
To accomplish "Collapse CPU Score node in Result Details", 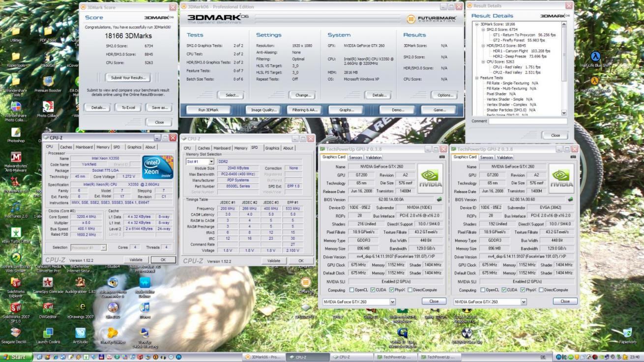I will pyautogui.click(x=483, y=62).
